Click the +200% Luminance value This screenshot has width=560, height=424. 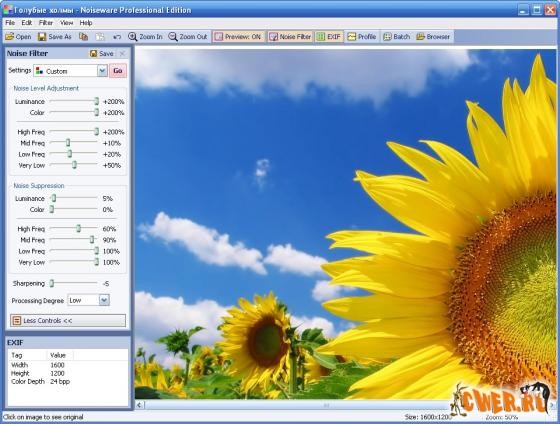(x=114, y=101)
